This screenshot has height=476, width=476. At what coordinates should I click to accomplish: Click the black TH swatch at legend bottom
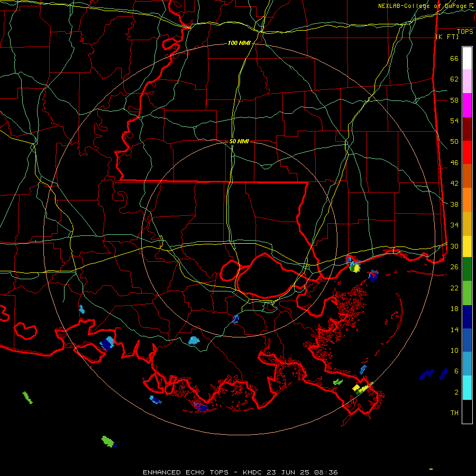pos(467,411)
